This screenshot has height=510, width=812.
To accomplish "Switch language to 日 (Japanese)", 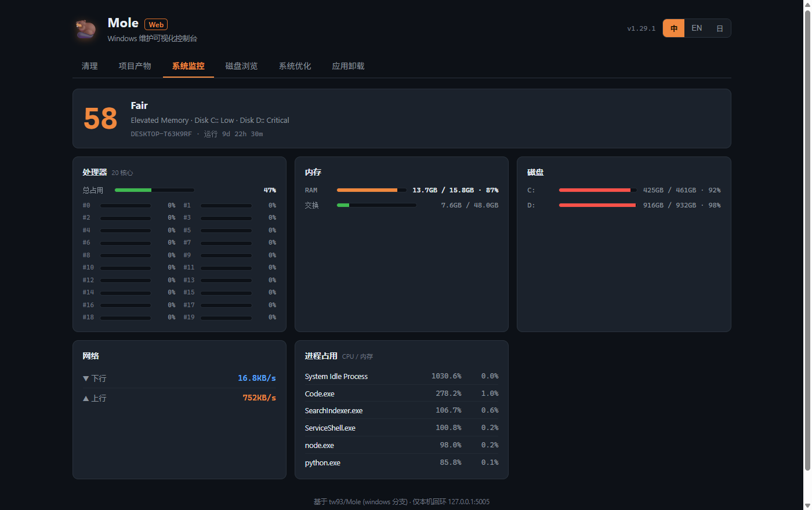I will pyautogui.click(x=719, y=28).
